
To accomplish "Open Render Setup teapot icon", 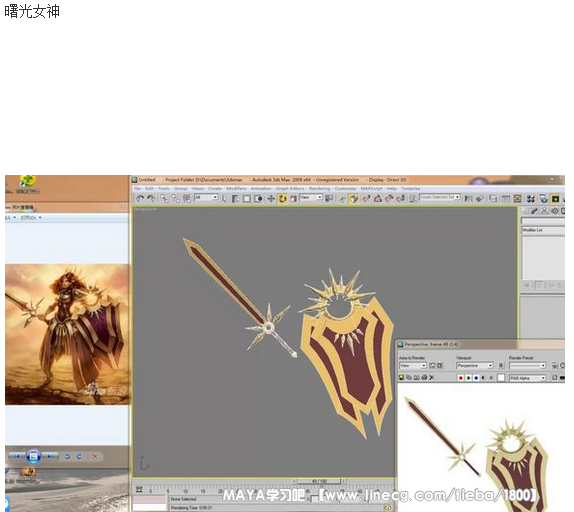I will [x=544, y=199].
